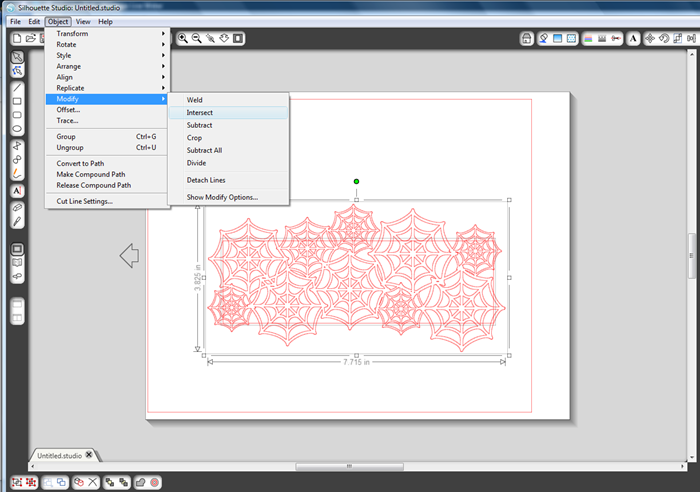This screenshot has height=492, width=700.
Task: Pick the Eraser tool
Action: (17, 208)
